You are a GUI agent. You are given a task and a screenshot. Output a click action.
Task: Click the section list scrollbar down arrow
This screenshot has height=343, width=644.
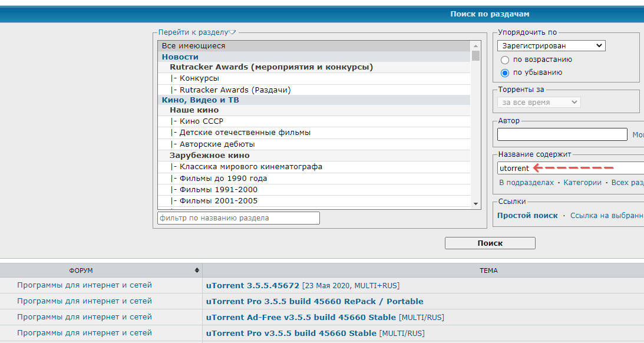475,204
